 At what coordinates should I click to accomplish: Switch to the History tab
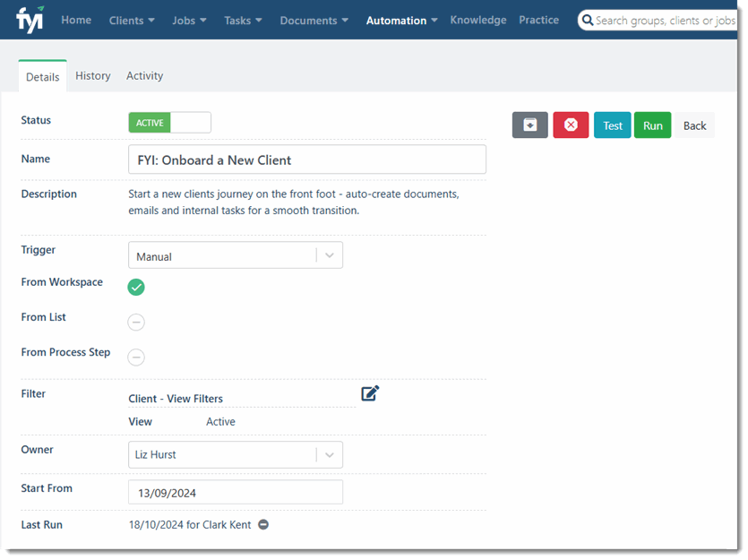coord(93,76)
